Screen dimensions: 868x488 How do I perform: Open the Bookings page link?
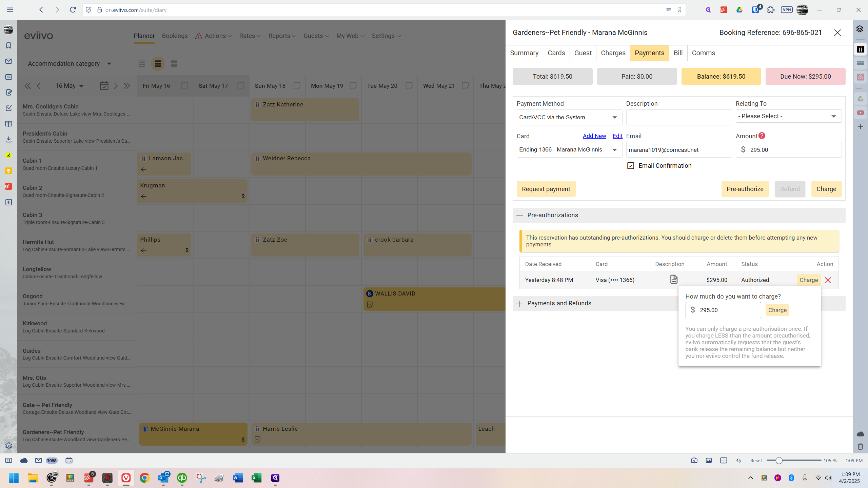(x=175, y=36)
